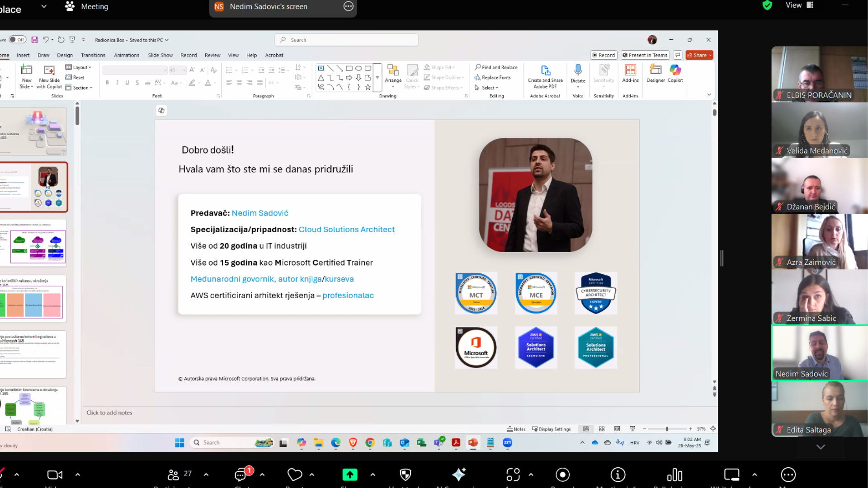868x488 pixels.
Task: Switch to Slide Sorter view icon
Action: point(601,429)
